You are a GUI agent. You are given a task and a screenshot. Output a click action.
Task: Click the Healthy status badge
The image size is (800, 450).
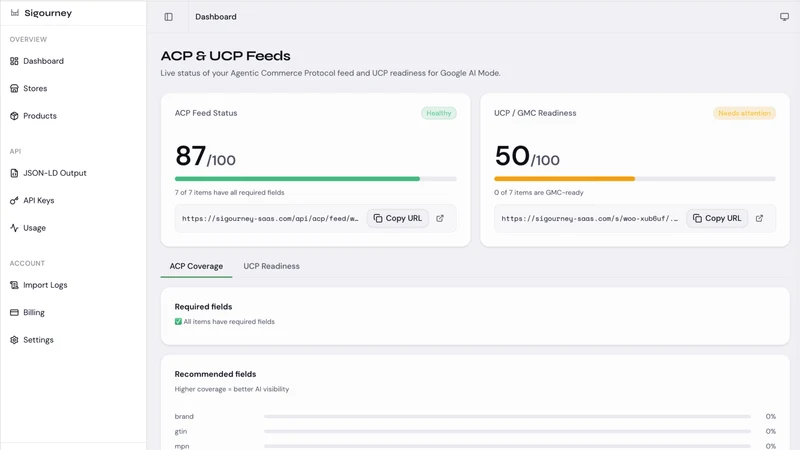point(439,113)
